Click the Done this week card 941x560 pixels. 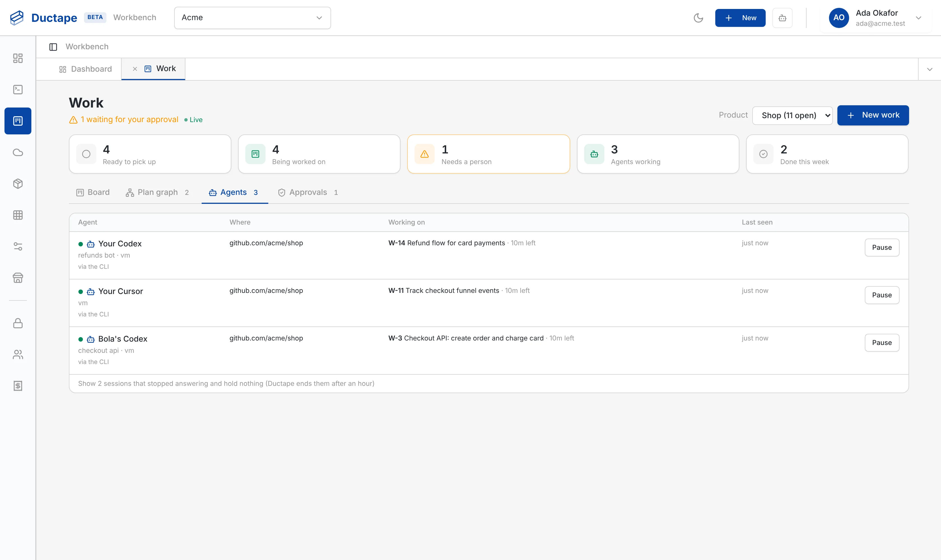(827, 154)
